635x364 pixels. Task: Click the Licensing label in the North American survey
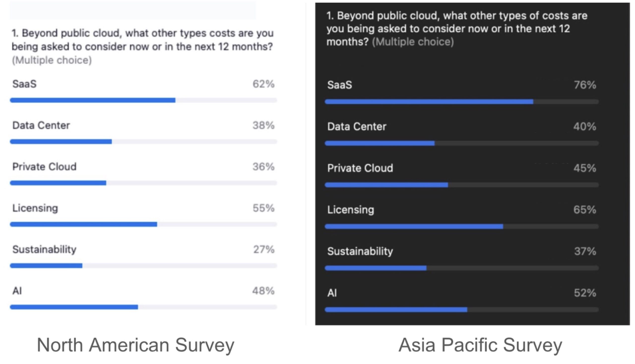coord(35,208)
